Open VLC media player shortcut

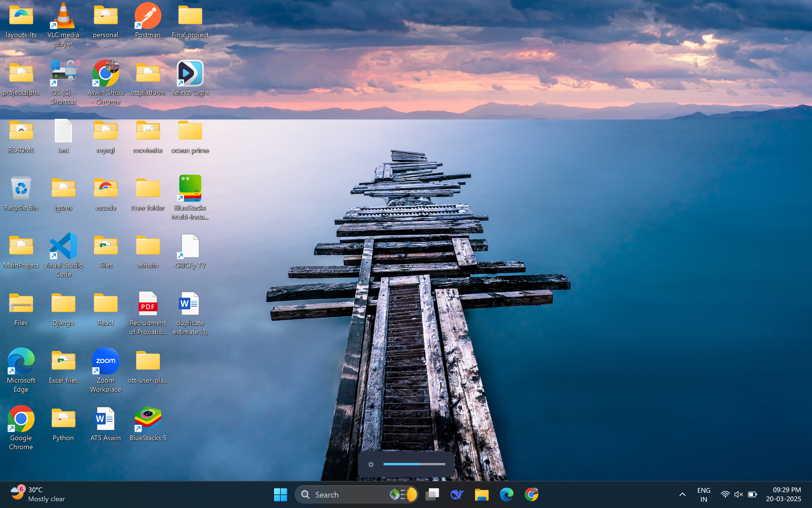coord(63,16)
